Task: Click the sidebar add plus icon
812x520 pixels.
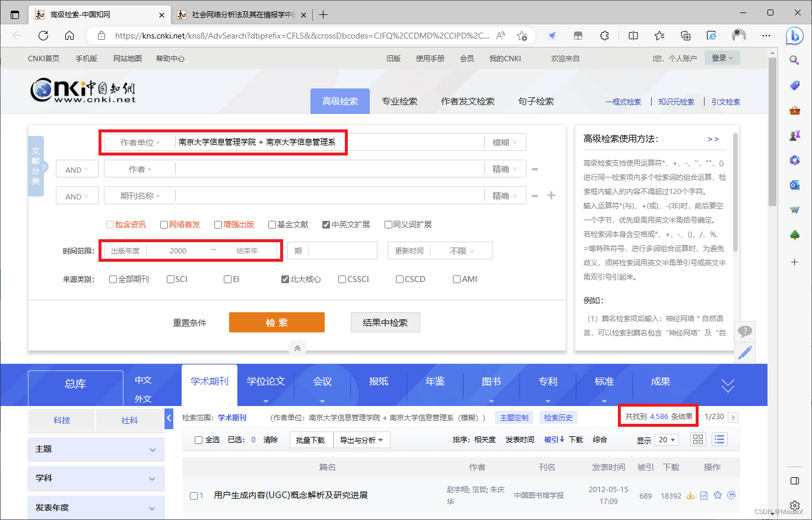Action: click(x=795, y=262)
